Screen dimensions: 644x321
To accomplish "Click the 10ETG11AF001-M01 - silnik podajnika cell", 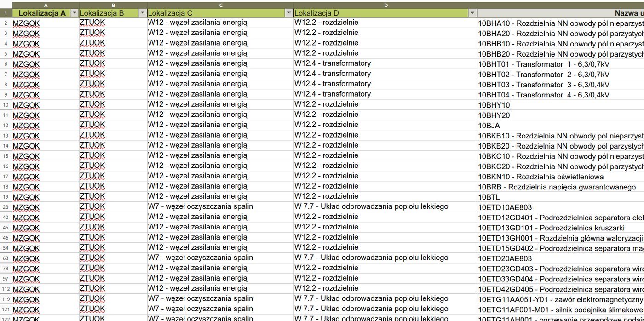I will [x=560, y=309].
